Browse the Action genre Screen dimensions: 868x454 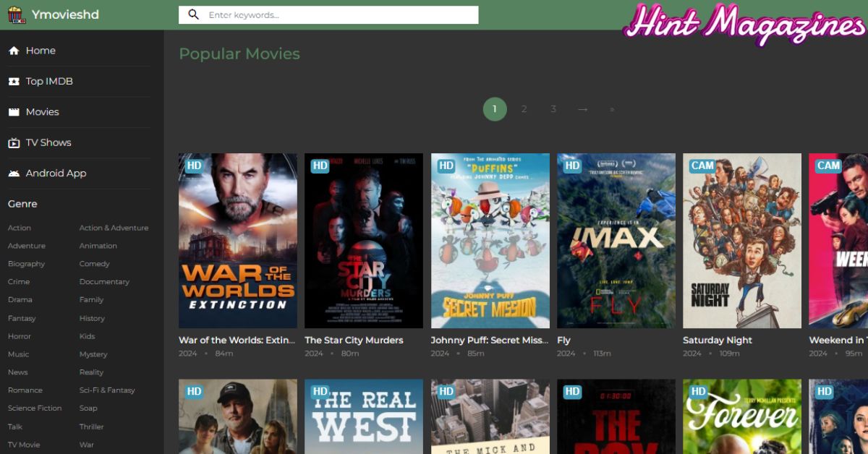pyautogui.click(x=20, y=228)
